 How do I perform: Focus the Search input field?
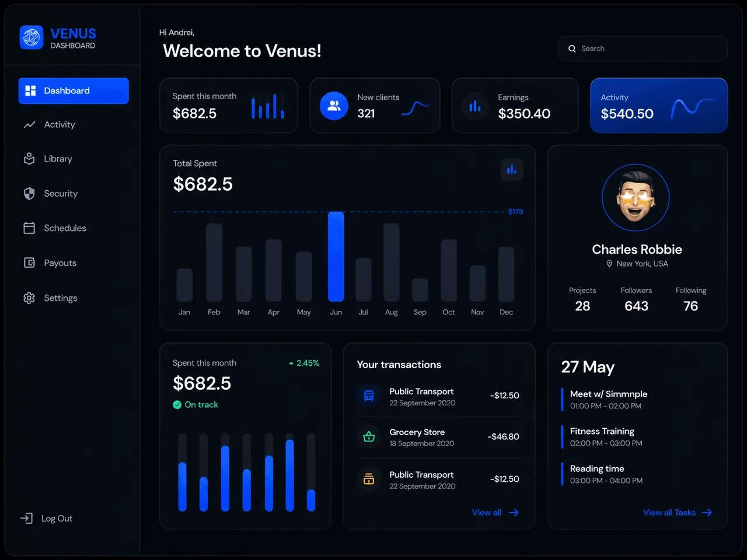(643, 49)
